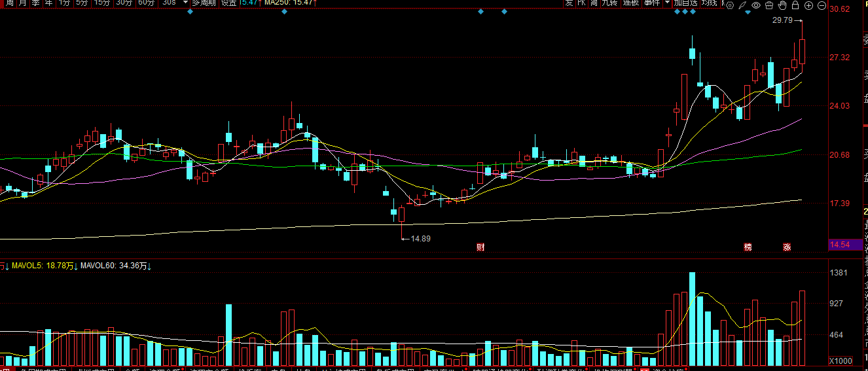Viewport: 868px width, 371px height.
Task: Click the MAVOL5: 18.78万 label
Action: pos(42,266)
